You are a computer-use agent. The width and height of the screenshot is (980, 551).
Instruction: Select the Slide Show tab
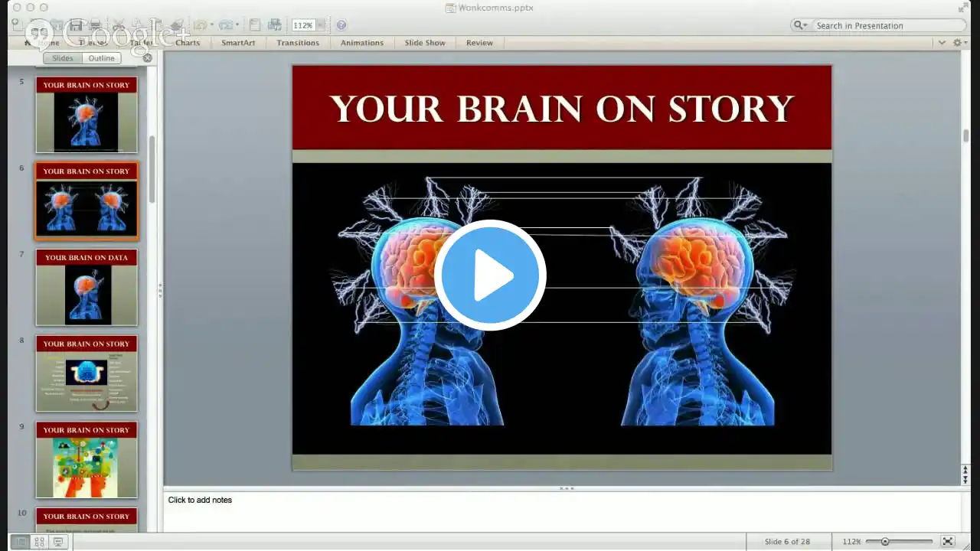click(x=425, y=43)
